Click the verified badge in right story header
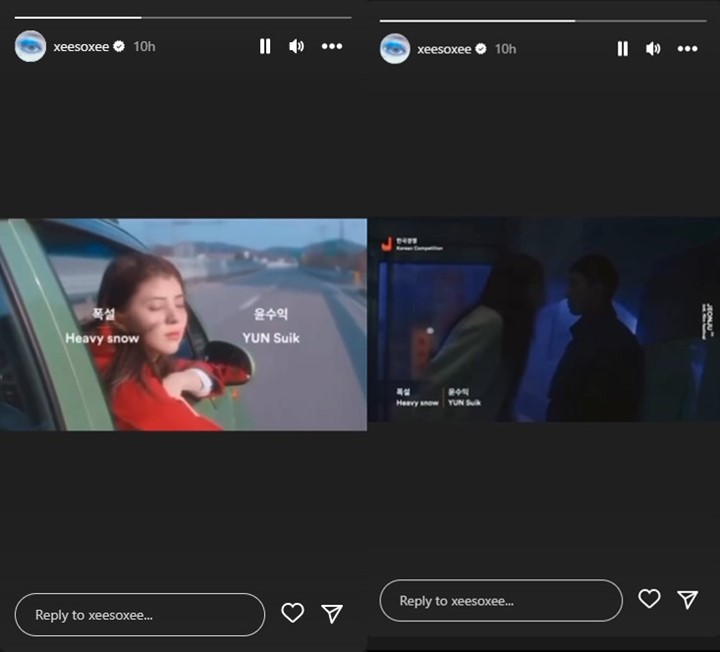The image size is (720, 652). (481, 49)
